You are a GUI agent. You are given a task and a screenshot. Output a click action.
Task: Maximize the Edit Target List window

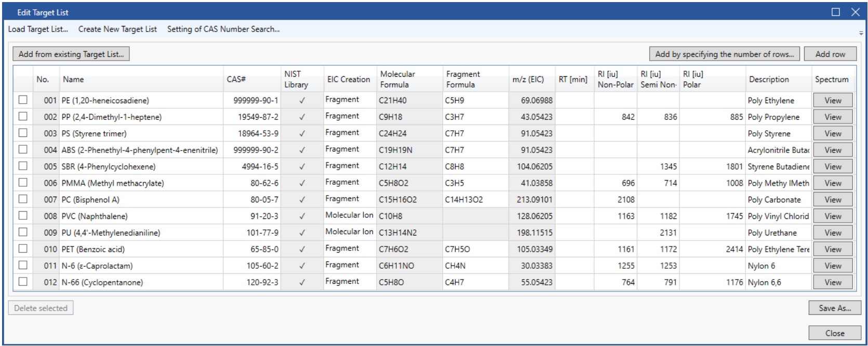[835, 12]
